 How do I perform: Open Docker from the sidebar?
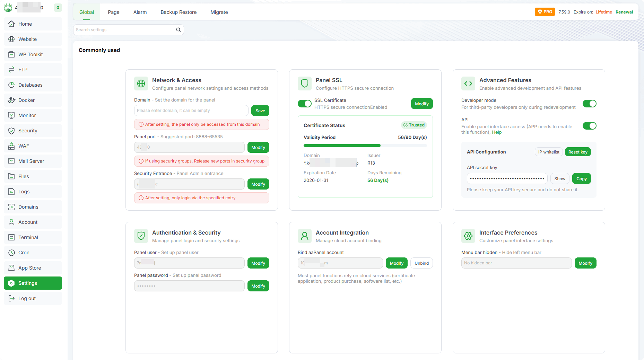click(x=26, y=100)
